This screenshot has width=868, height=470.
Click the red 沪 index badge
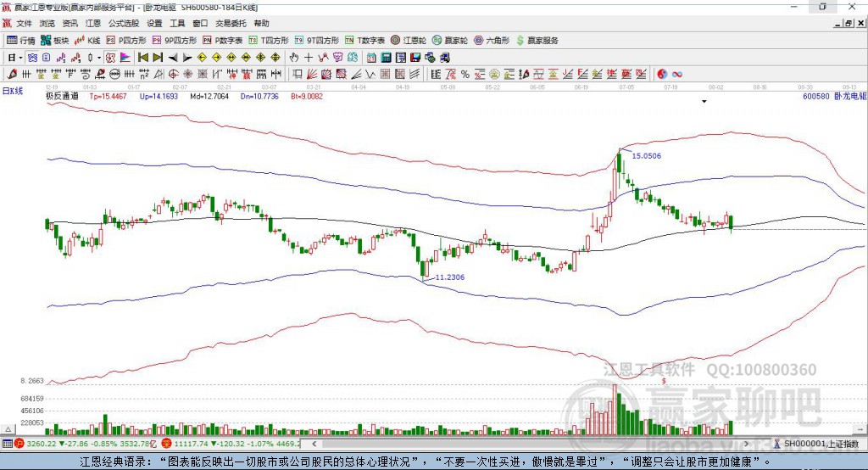19,444
